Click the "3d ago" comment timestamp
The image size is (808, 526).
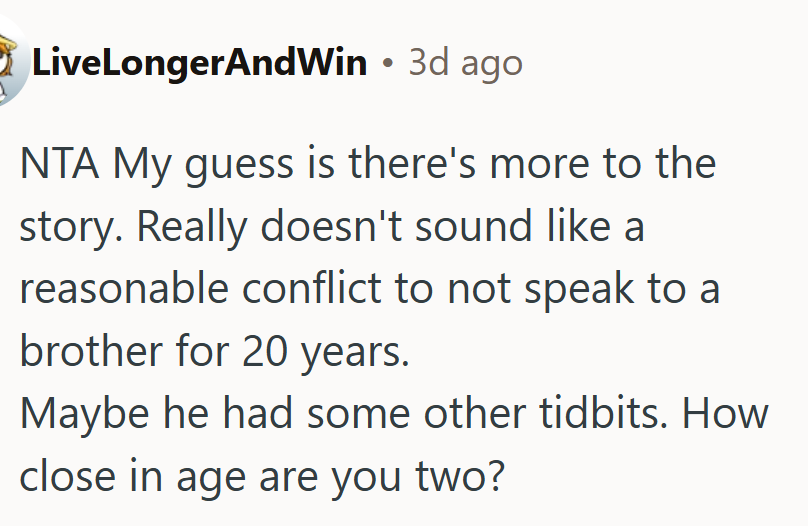pos(465,64)
